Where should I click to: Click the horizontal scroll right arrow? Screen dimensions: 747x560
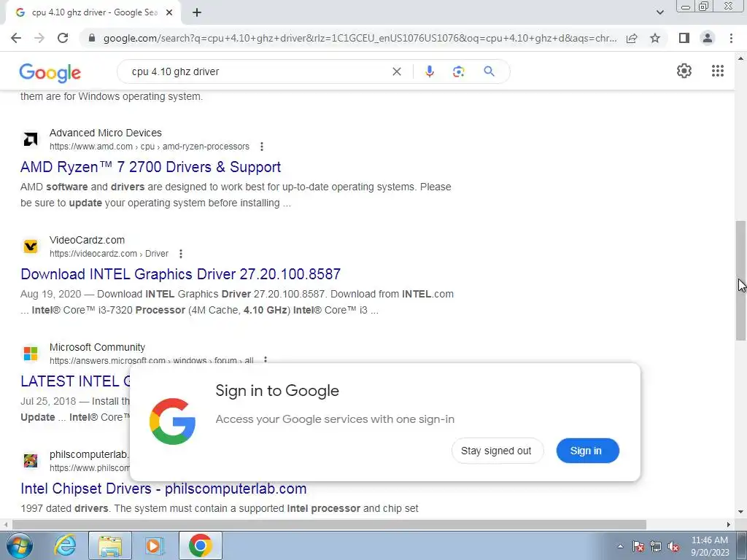[x=729, y=524]
